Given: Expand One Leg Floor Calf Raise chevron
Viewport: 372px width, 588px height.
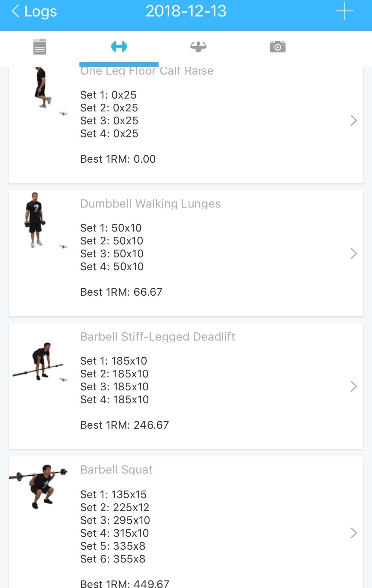Looking at the screenshot, I should 353,120.
